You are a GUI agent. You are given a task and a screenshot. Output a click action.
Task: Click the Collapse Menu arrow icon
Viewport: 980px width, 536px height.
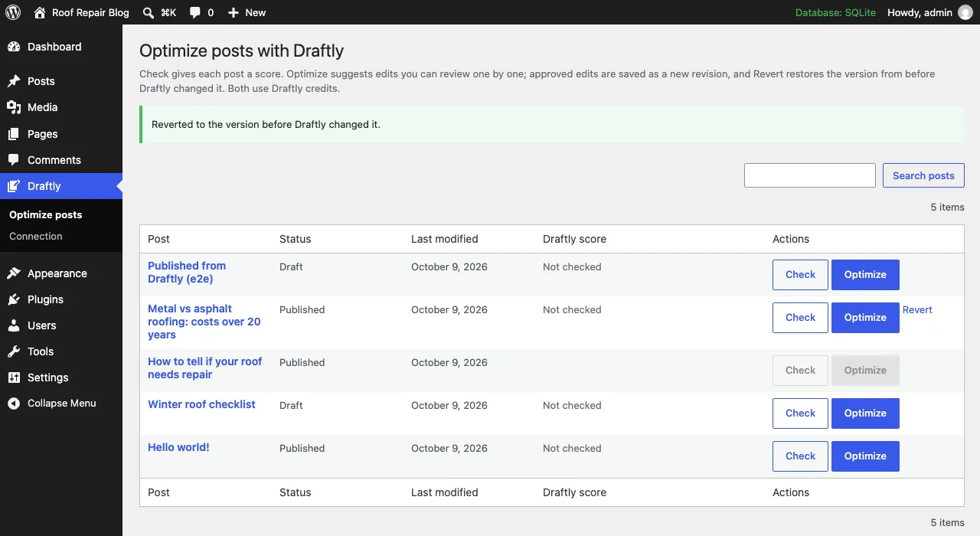point(14,404)
